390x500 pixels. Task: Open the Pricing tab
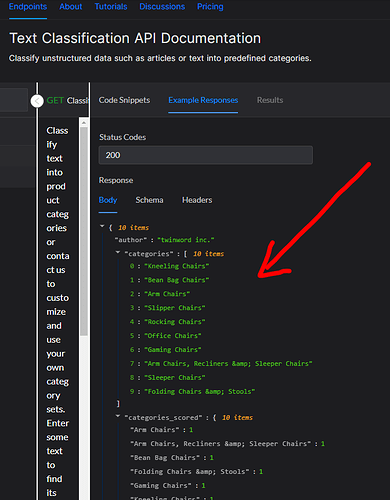point(210,7)
